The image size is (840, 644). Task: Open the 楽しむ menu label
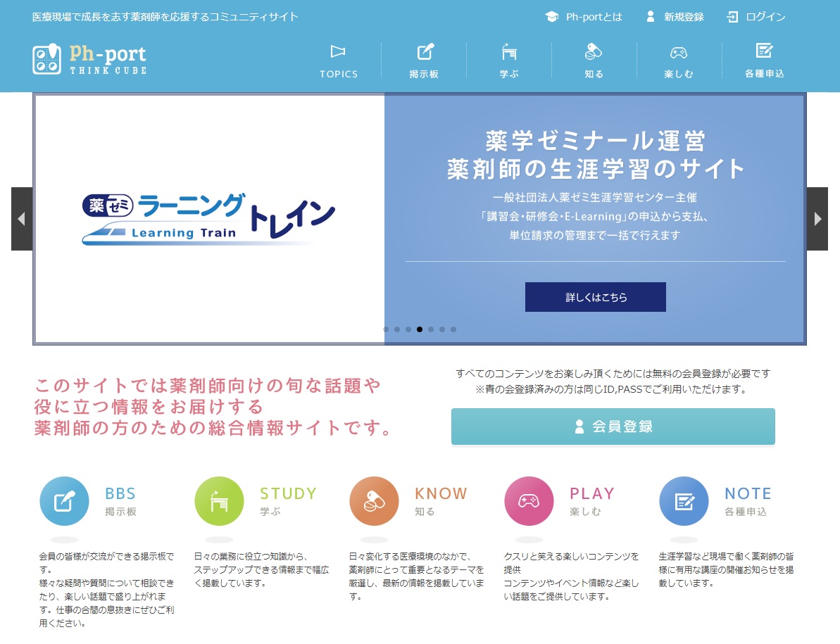[679, 74]
